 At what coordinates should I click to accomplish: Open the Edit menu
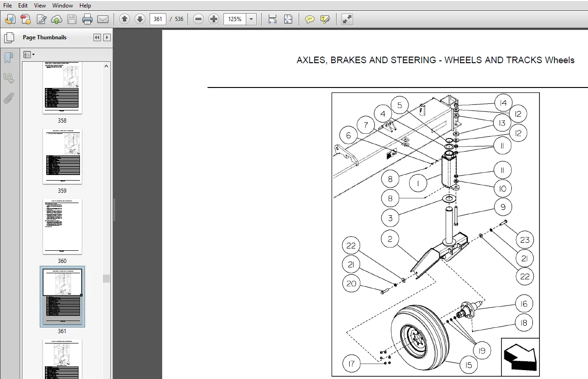pyautogui.click(x=23, y=6)
